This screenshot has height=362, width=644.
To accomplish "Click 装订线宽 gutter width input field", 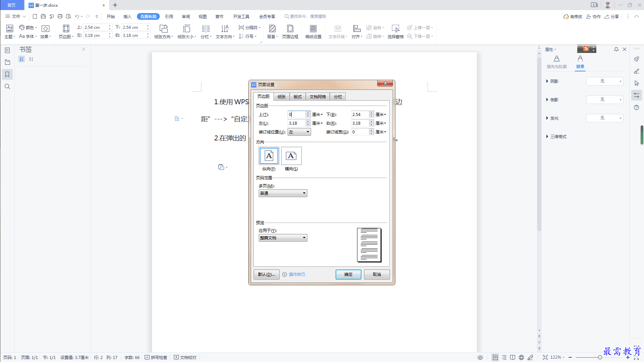I will [x=360, y=132].
